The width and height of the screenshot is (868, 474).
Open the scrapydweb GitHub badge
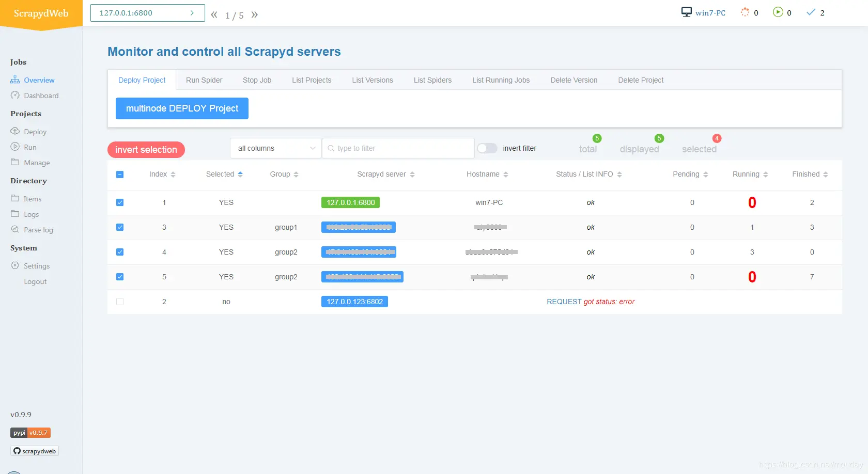(x=35, y=451)
